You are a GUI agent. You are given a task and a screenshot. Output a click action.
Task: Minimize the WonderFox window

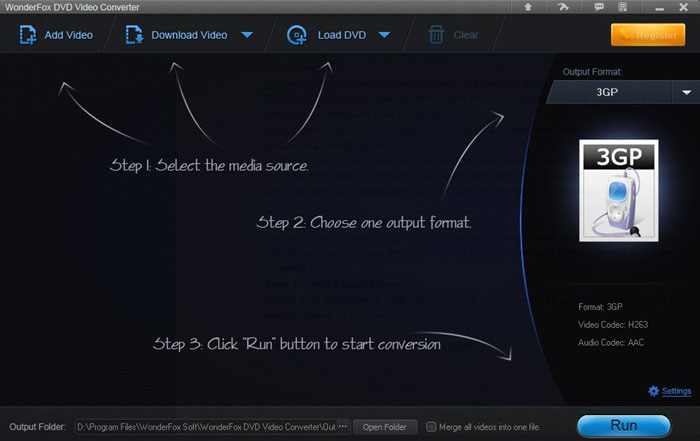(x=659, y=8)
